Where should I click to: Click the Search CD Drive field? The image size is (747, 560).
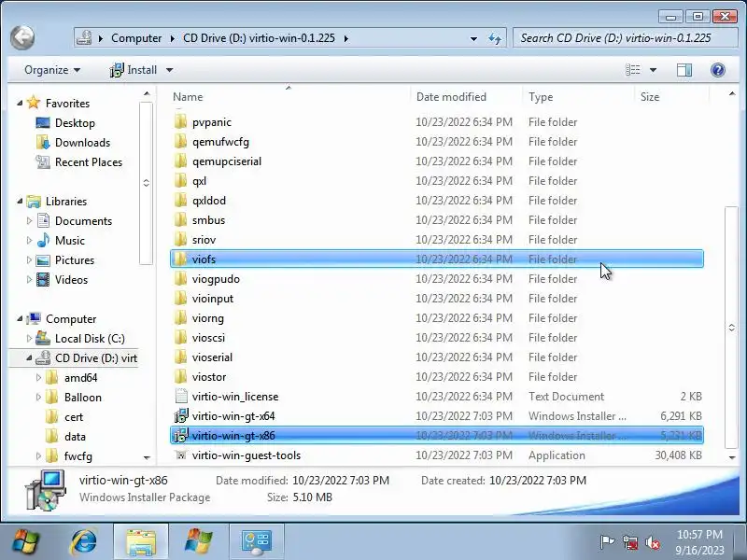(624, 38)
